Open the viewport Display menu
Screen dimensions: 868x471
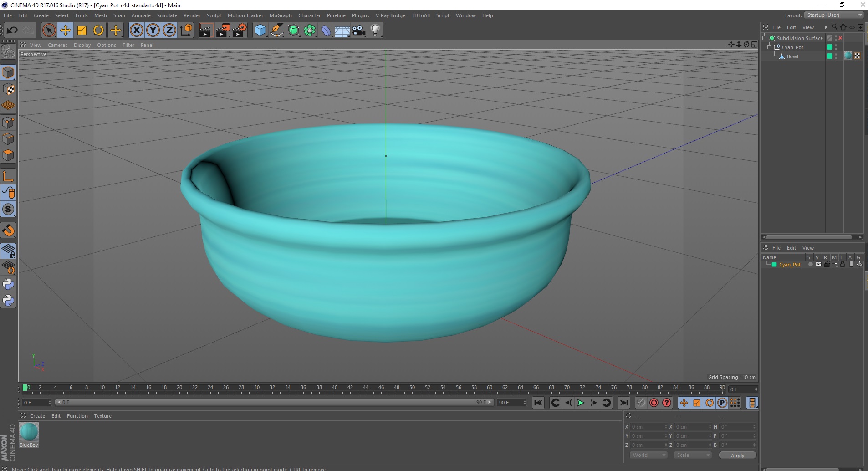(82, 45)
